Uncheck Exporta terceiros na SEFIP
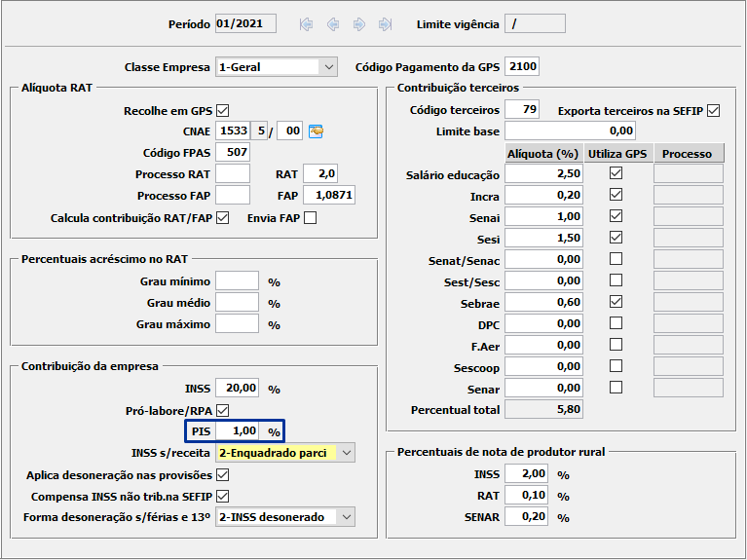 point(713,110)
